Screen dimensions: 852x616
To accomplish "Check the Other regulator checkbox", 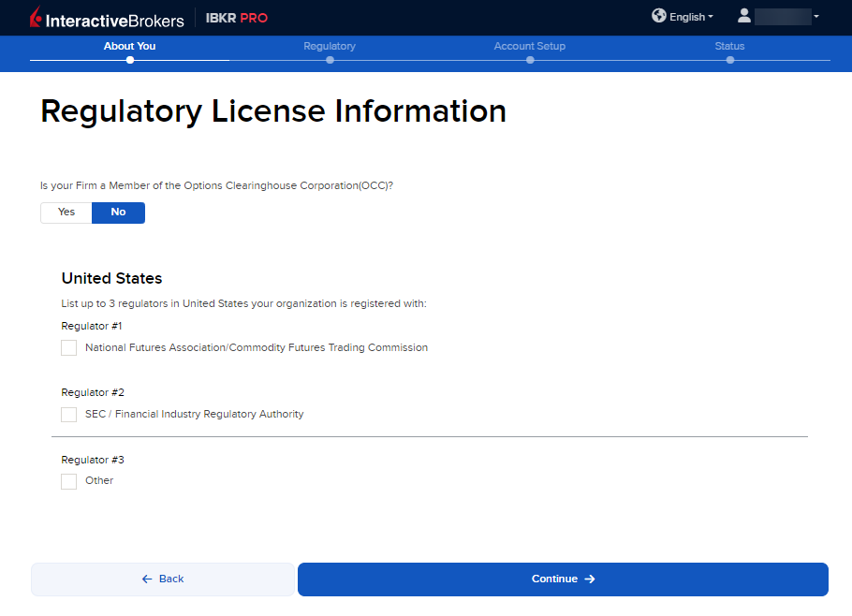I will (x=69, y=481).
